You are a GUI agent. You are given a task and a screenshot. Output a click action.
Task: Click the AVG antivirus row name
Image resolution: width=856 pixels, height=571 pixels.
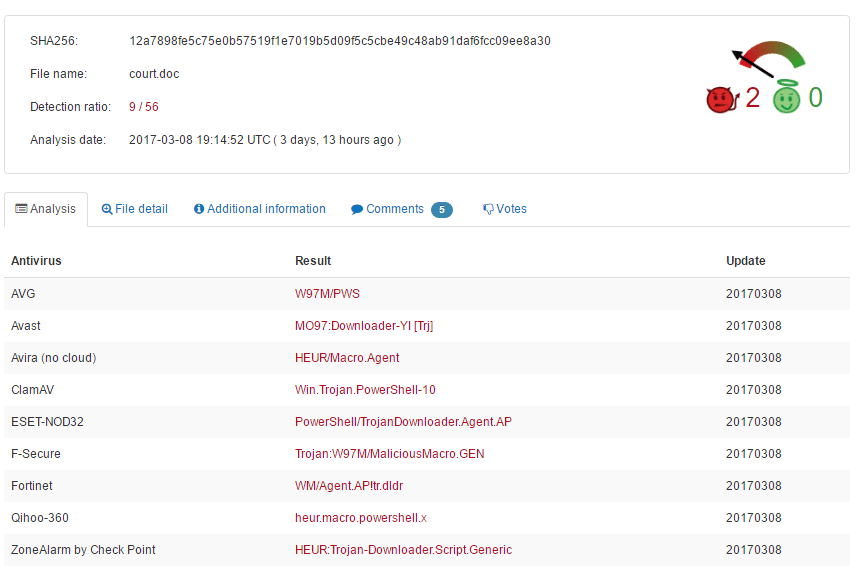[x=23, y=294]
